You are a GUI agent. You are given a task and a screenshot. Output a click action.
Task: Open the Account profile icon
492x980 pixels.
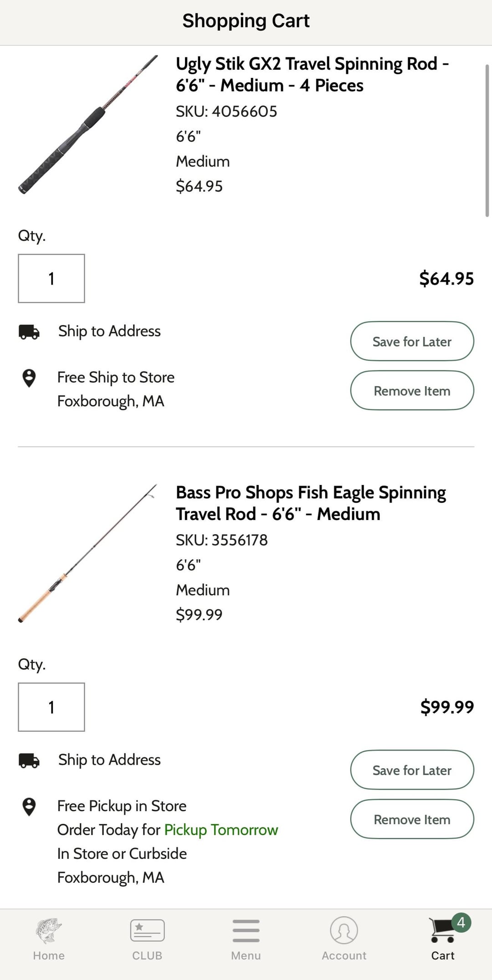pos(344,931)
